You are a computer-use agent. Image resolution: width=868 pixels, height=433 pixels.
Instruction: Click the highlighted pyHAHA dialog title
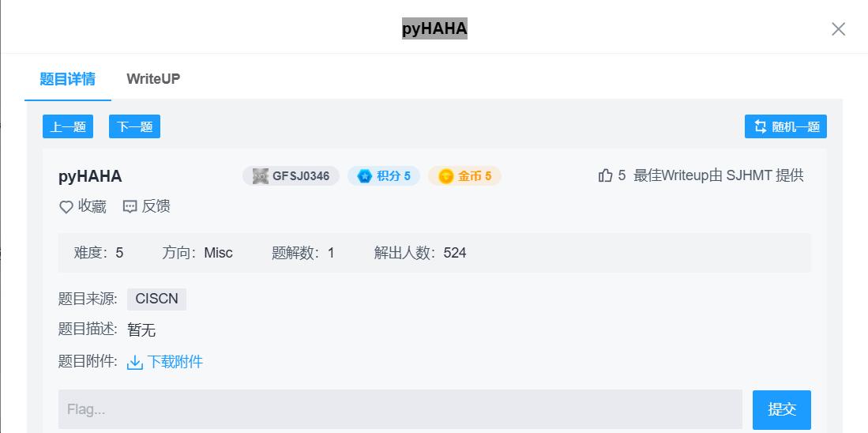point(434,29)
